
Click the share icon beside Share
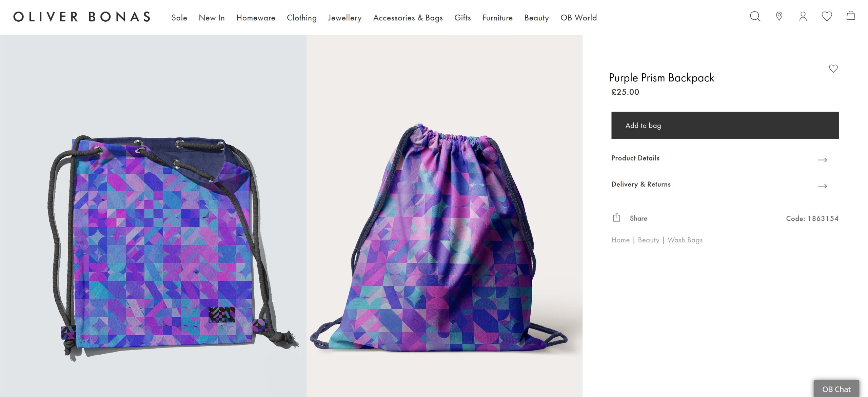tap(616, 218)
